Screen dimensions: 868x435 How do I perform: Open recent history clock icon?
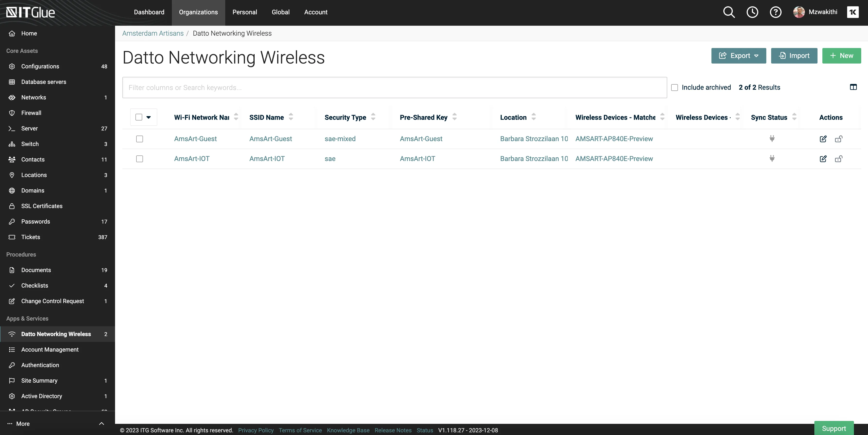pyautogui.click(x=752, y=12)
